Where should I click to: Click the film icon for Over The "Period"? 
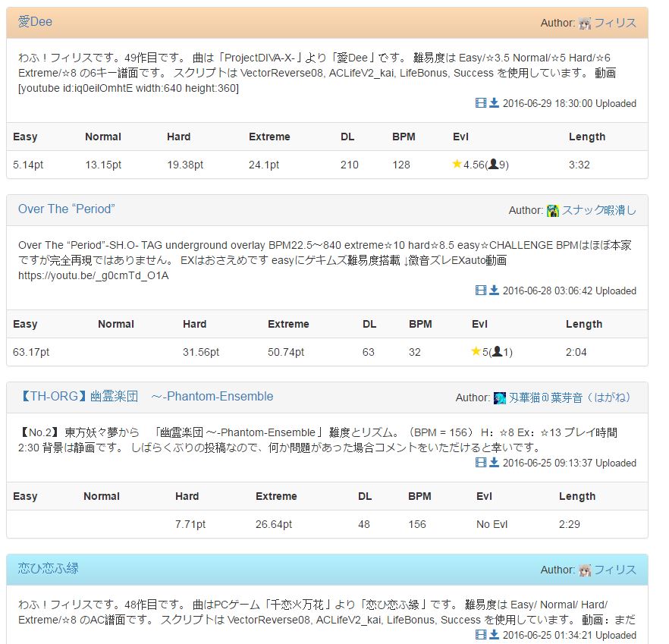coord(480,291)
